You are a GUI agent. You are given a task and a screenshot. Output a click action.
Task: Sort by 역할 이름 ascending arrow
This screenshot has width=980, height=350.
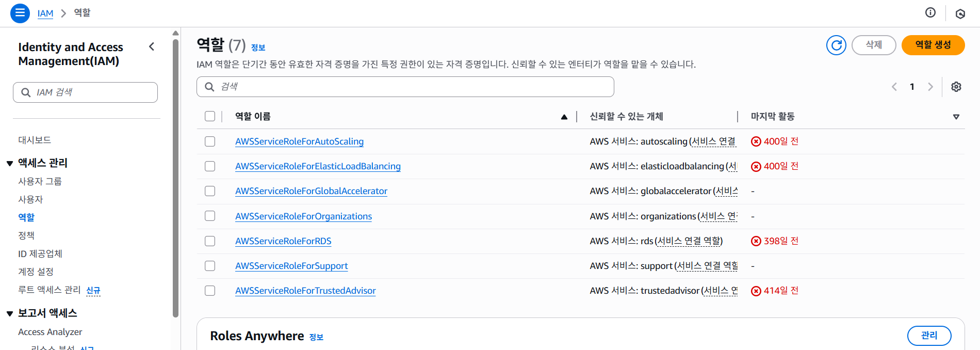coord(564,117)
